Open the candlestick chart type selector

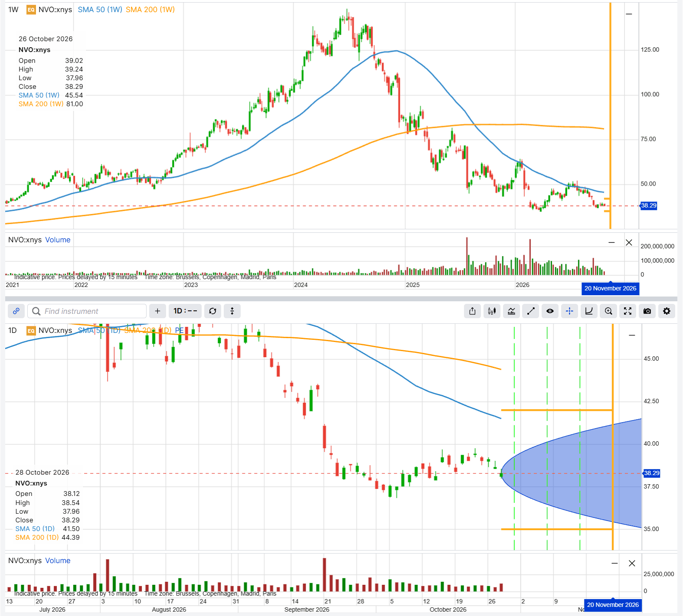pyautogui.click(x=492, y=311)
